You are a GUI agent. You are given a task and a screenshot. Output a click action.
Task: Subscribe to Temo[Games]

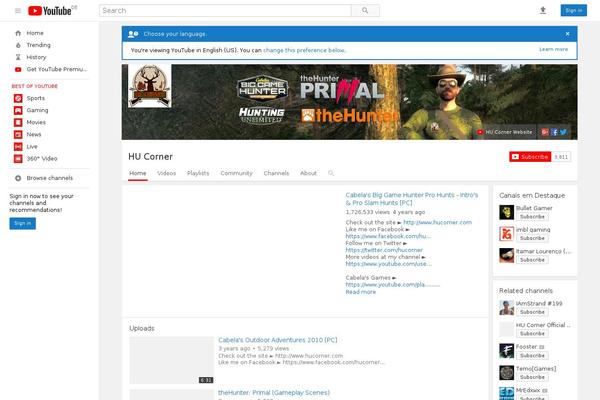532,377
